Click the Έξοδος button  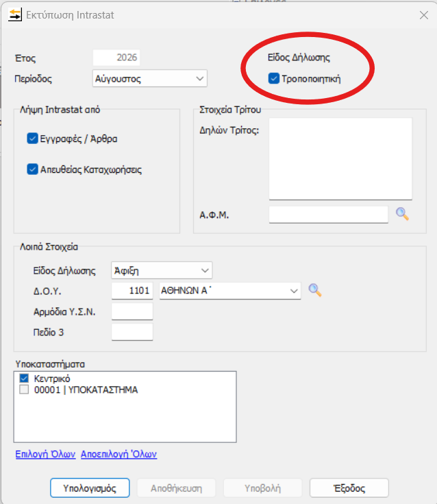(x=349, y=488)
